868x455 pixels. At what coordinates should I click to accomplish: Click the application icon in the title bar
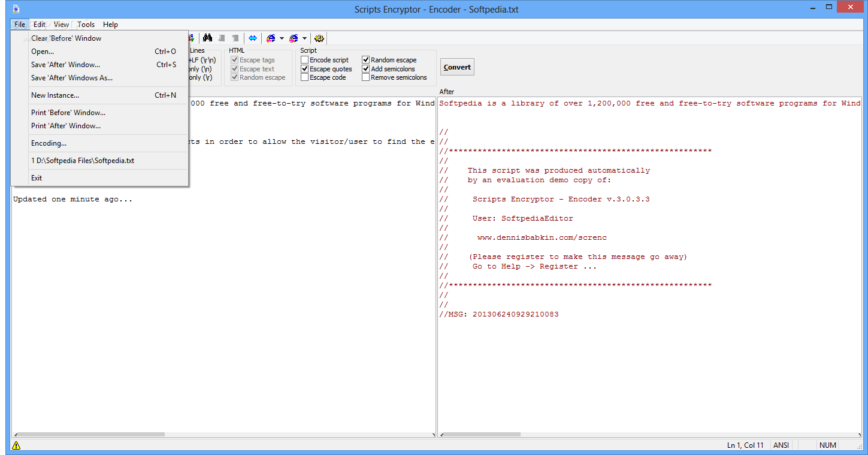(x=16, y=8)
